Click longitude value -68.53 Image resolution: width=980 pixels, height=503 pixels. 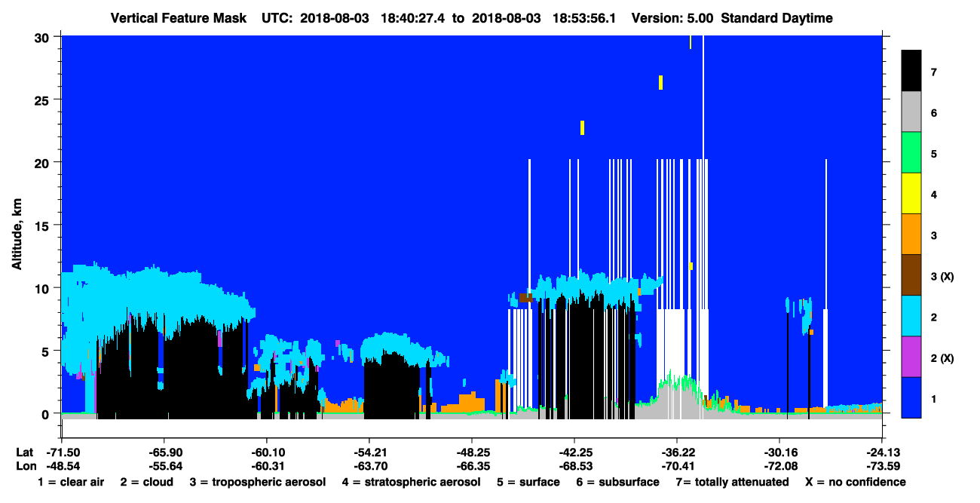(574, 465)
